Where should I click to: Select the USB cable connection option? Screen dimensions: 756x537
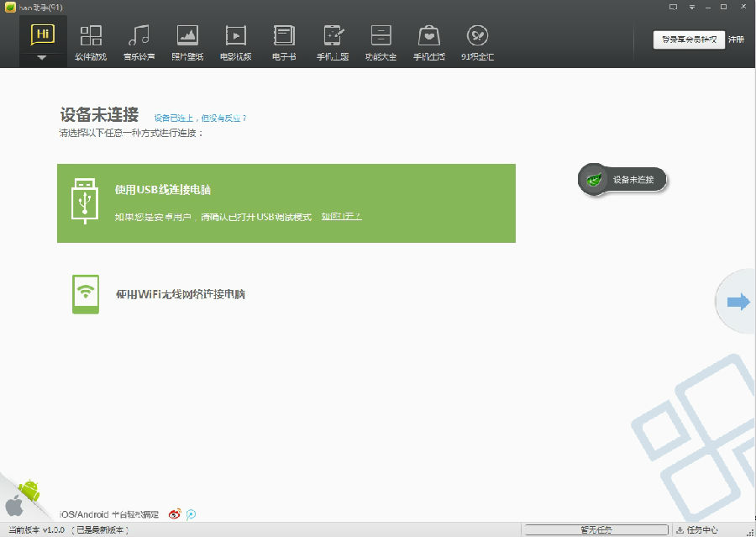(286, 204)
